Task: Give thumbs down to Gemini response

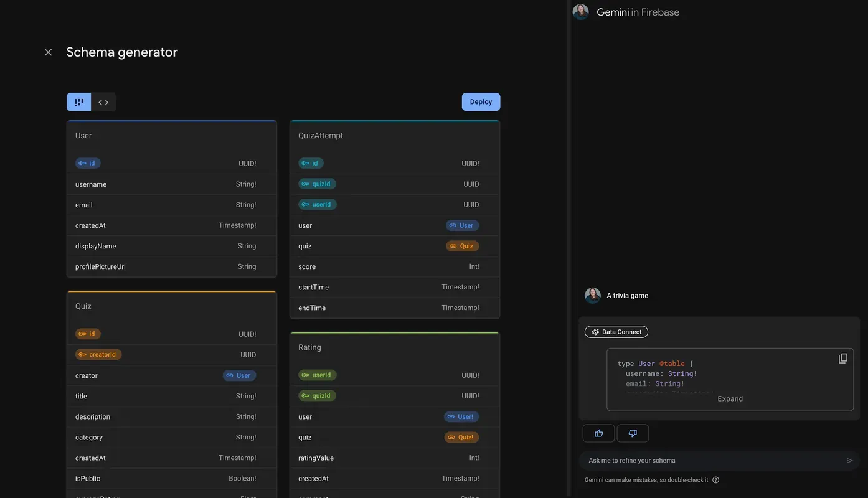Action: (x=633, y=433)
